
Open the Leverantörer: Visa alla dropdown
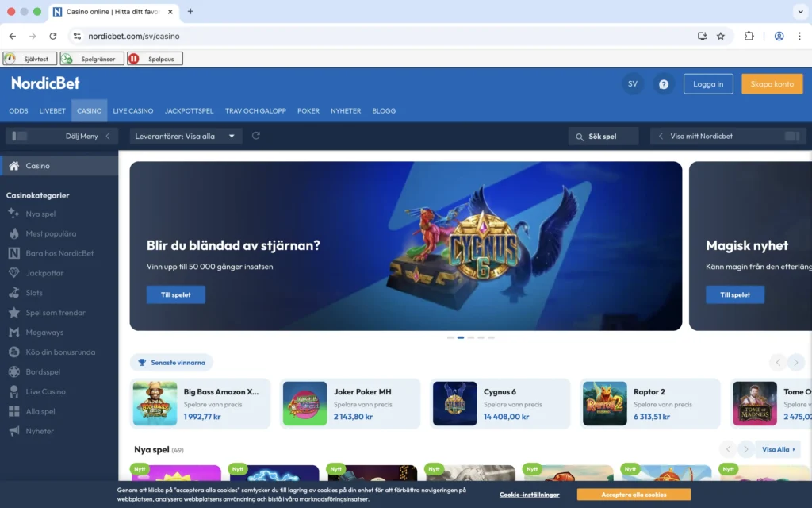pos(186,136)
